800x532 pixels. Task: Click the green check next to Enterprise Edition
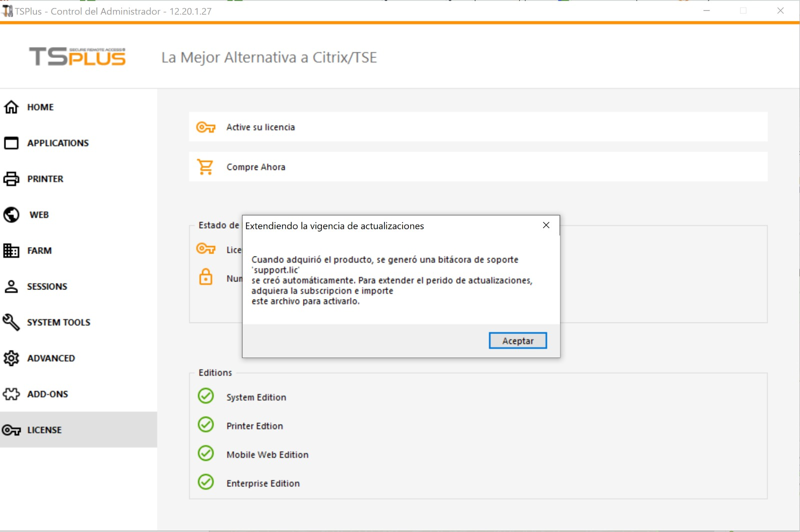[x=205, y=482]
